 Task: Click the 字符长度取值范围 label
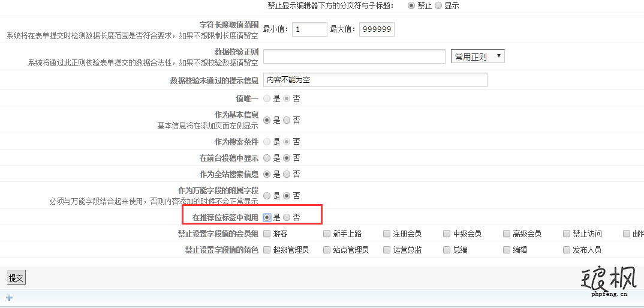(x=229, y=25)
